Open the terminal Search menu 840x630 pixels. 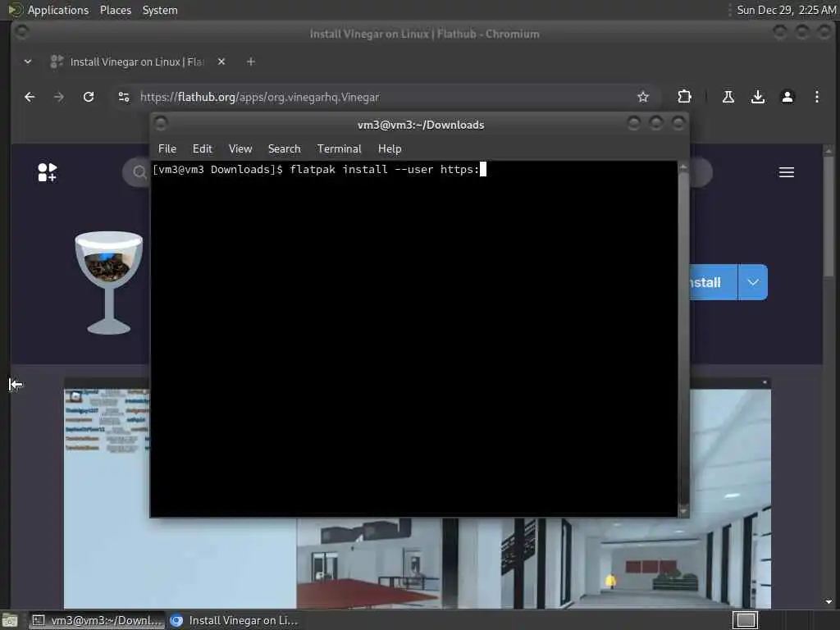pyautogui.click(x=284, y=149)
